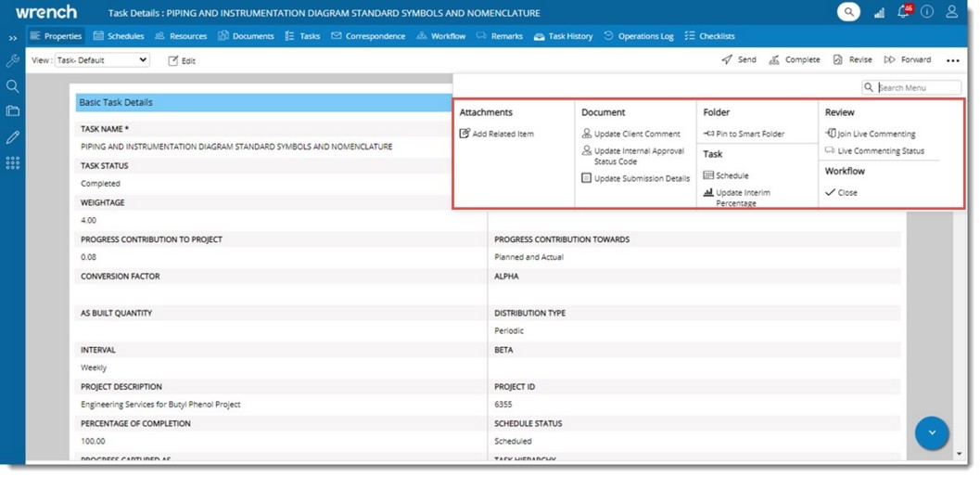The height and width of the screenshot is (477, 980).
Task: Open the left sidebar apps grid icon
Action: tap(12, 163)
